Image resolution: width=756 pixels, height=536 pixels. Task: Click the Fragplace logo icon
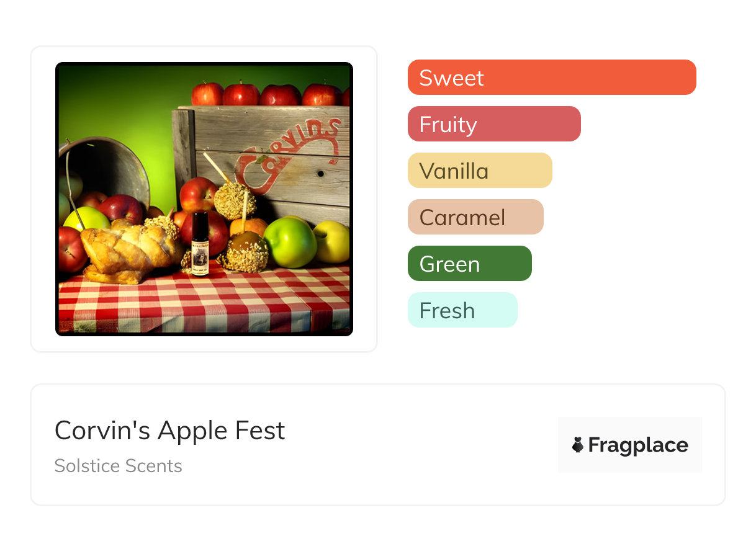coord(578,445)
